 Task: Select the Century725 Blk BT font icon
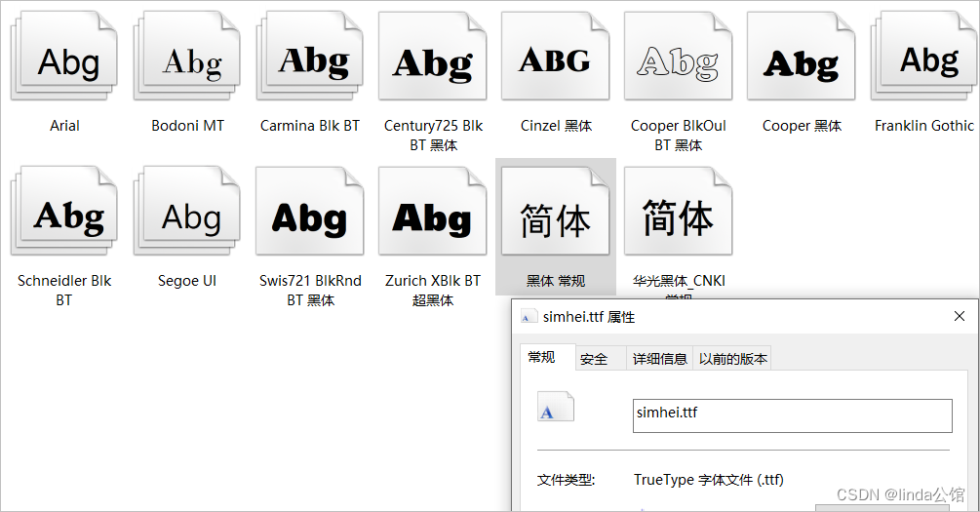[433, 57]
